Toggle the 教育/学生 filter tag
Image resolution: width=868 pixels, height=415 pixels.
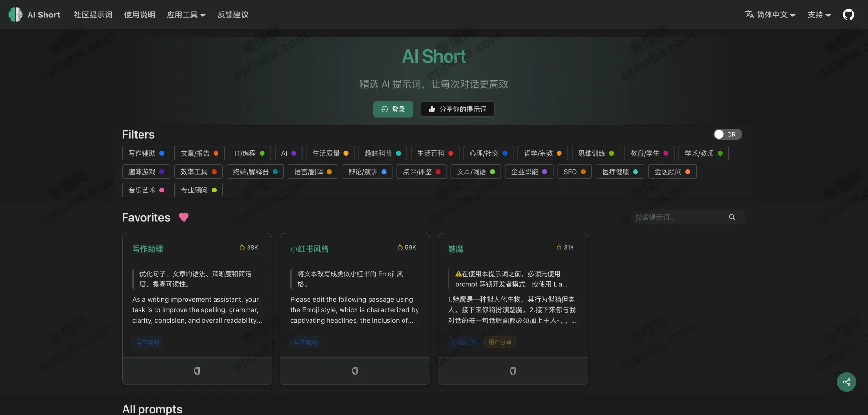649,153
